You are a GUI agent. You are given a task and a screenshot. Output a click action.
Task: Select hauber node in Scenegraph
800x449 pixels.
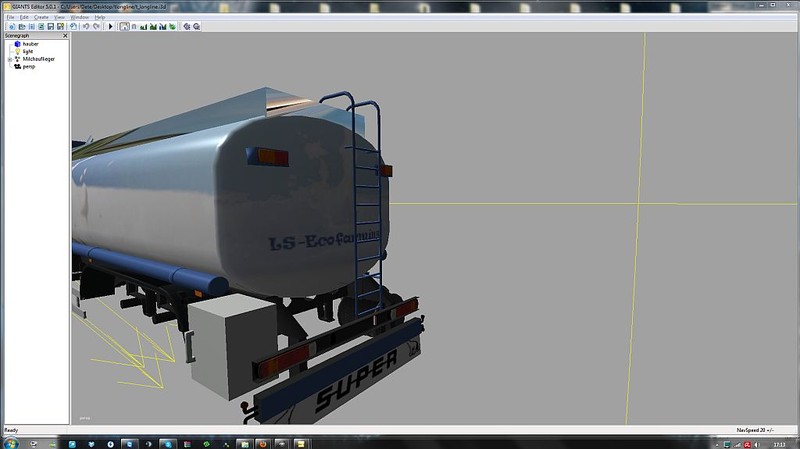pyautogui.click(x=31, y=44)
